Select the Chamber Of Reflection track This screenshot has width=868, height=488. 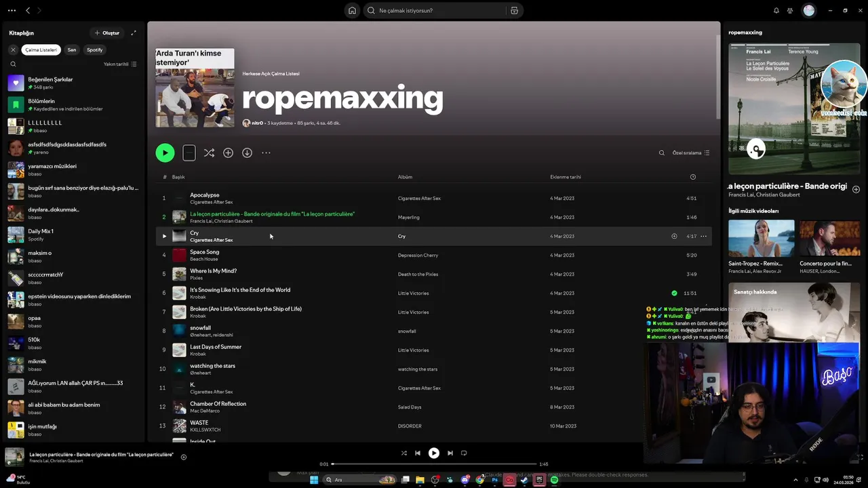point(218,403)
